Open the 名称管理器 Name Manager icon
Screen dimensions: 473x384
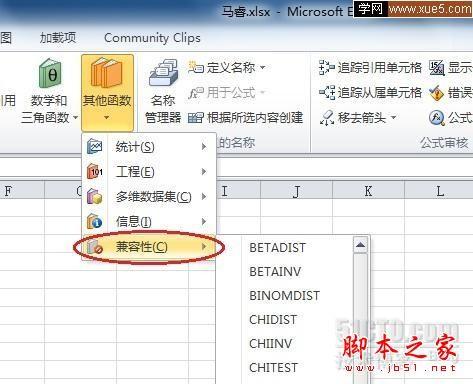tap(163, 74)
